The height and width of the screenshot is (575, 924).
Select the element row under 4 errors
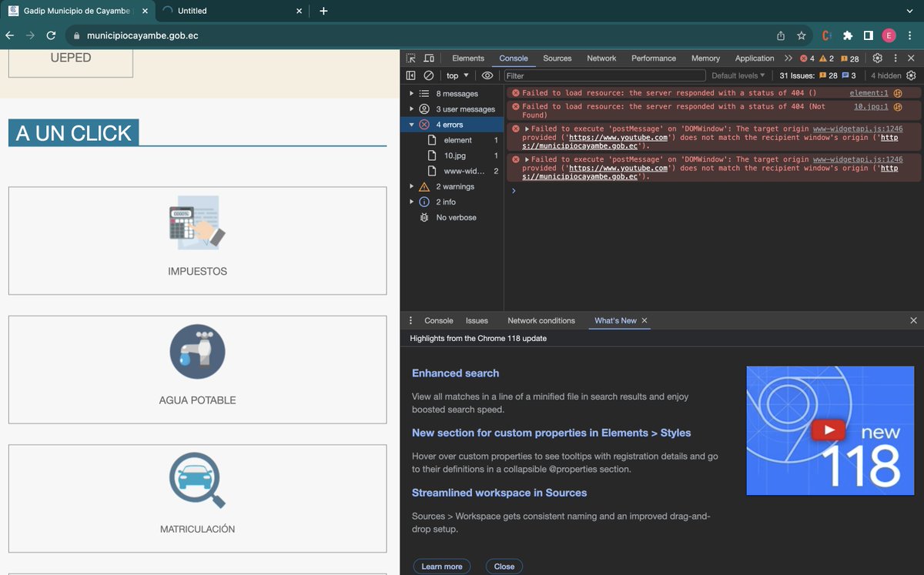pos(452,140)
